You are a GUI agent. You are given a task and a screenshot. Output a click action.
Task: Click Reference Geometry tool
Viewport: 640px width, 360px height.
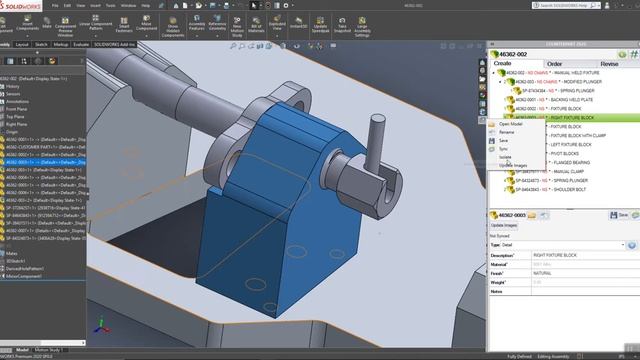[217, 23]
